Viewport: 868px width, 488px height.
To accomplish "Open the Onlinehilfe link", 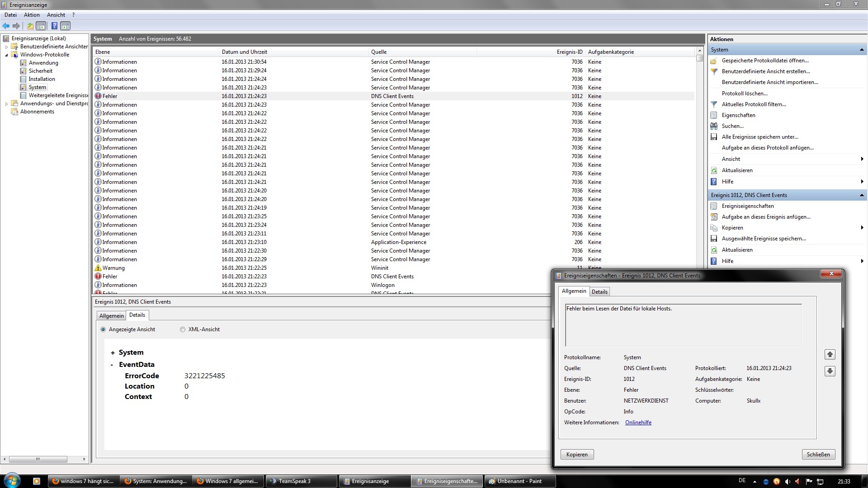I will click(x=638, y=422).
